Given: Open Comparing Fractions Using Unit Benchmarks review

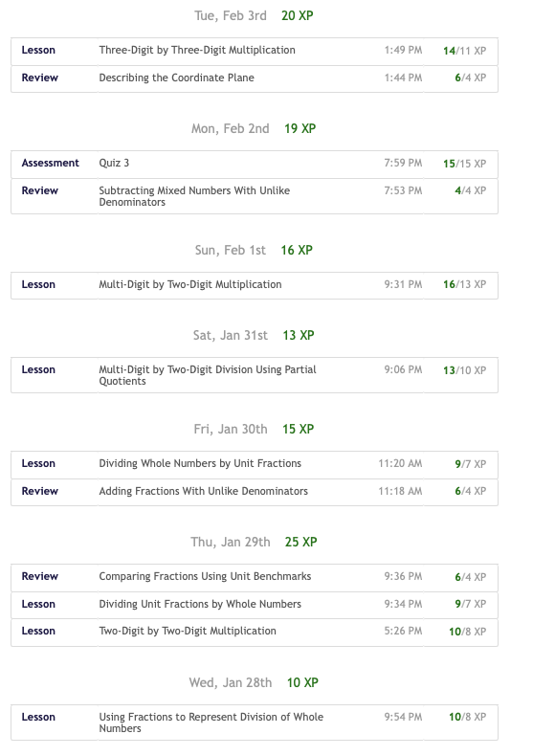Looking at the screenshot, I should tap(255, 578).
